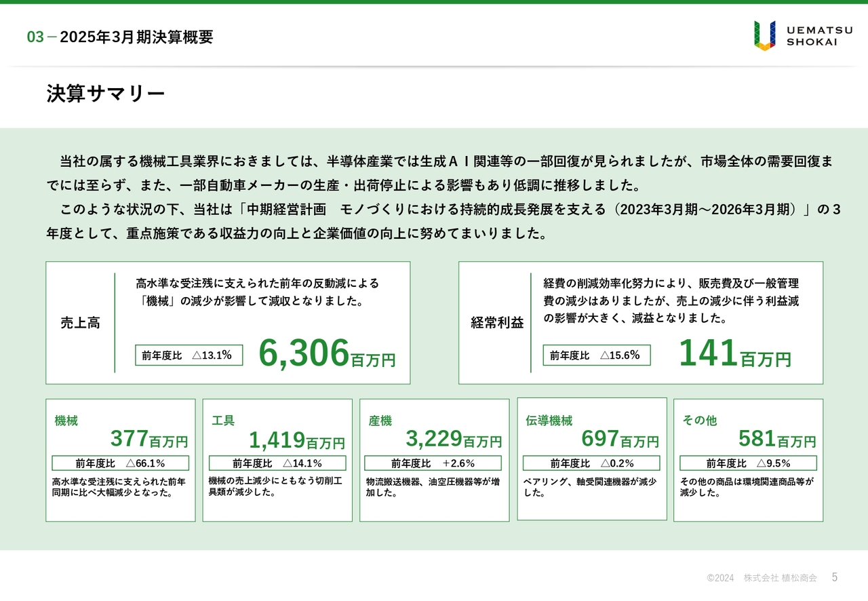The width and height of the screenshot is (868, 601).
Task: Select the 機械 category heading
Action: pyautogui.click(x=66, y=421)
